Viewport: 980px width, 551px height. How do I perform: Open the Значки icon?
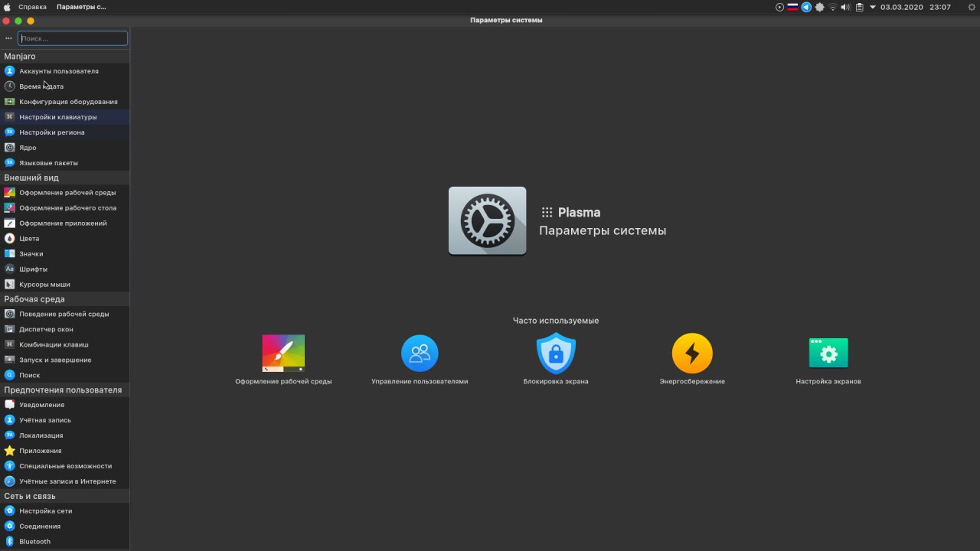[x=9, y=254]
